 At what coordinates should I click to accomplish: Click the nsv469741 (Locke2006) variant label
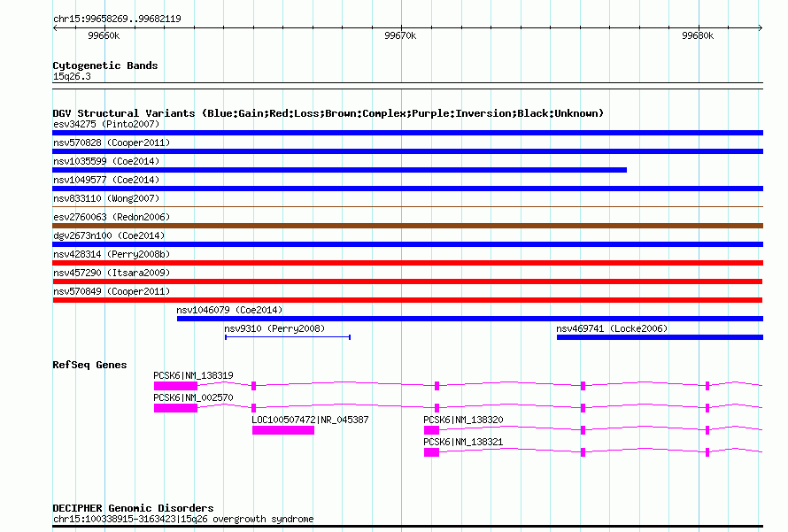click(612, 328)
